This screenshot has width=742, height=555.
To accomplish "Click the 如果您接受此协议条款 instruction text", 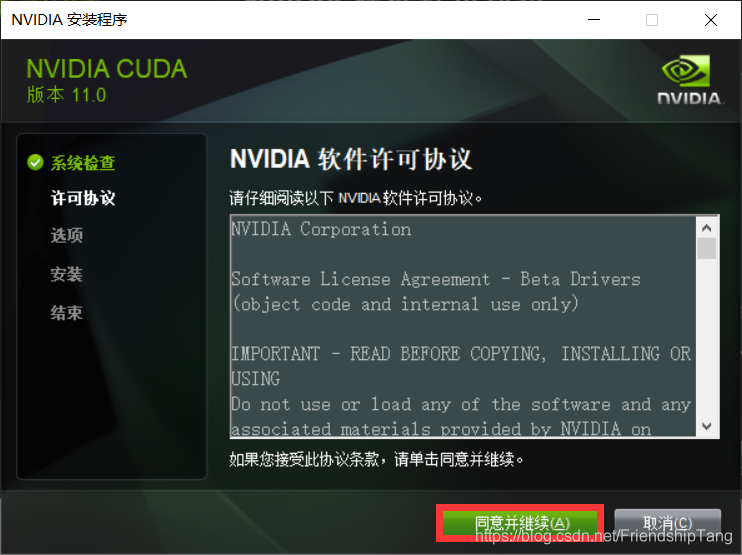I will coord(376,459).
